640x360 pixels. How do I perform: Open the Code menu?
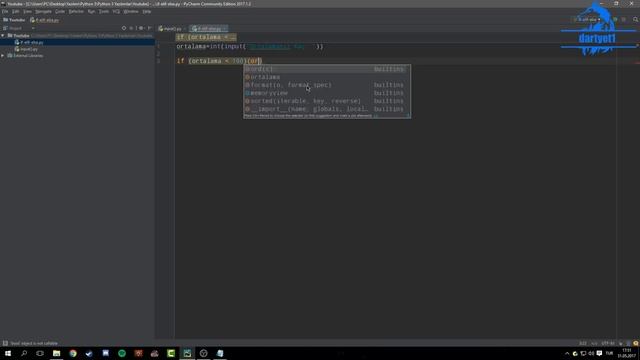(60, 11)
